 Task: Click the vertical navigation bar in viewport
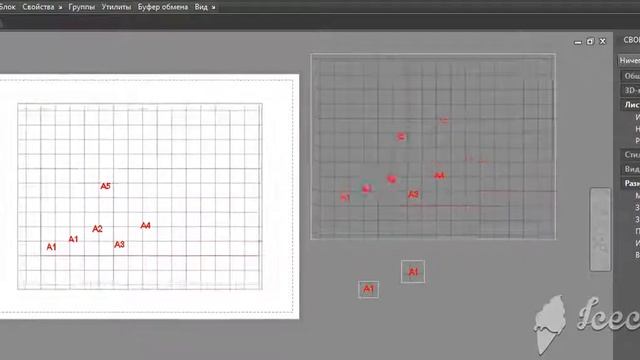600,229
